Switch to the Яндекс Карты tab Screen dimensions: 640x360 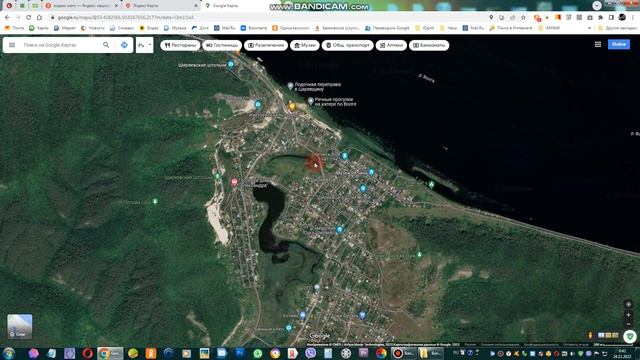coord(161,6)
